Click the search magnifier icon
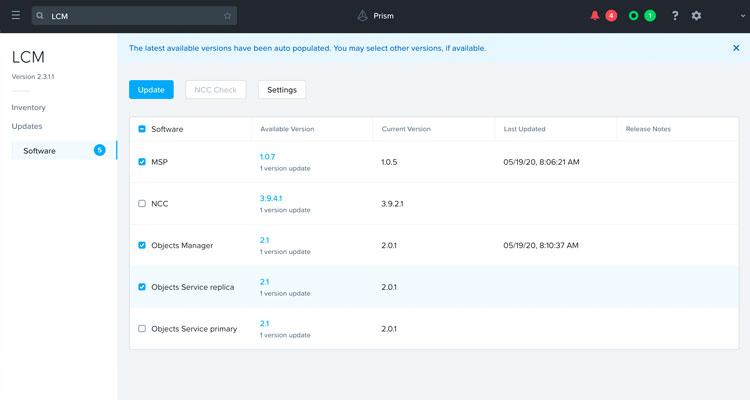 (40, 16)
